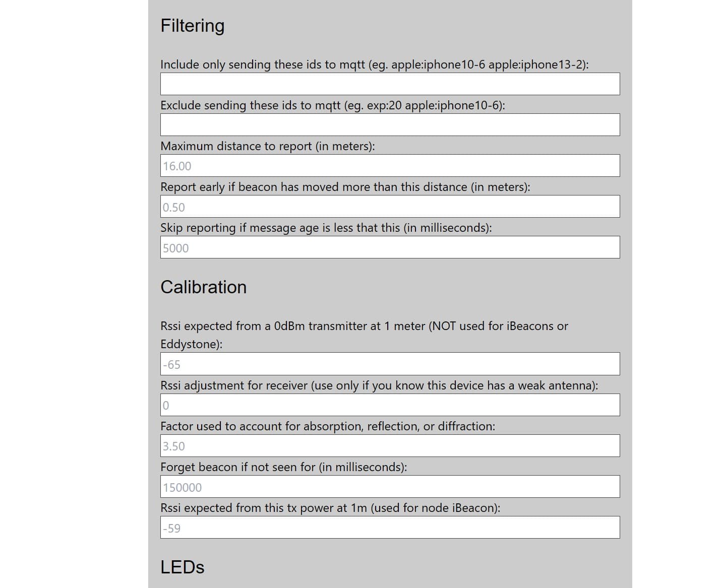Select the absorption factor input field
This screenshot has height=588, width=722.
[390, 445]
